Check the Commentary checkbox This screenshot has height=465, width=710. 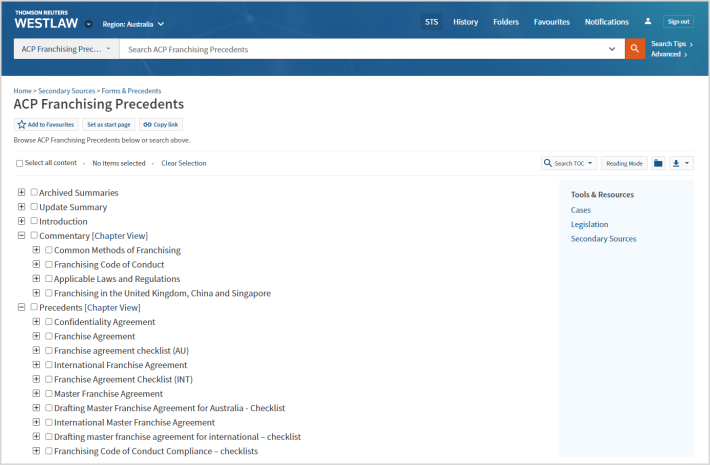pos(34,235)
